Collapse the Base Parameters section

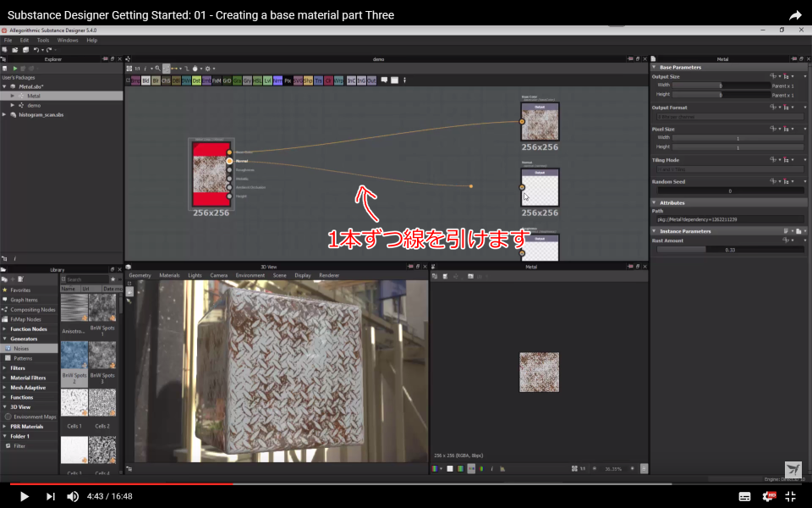(654, 68)
